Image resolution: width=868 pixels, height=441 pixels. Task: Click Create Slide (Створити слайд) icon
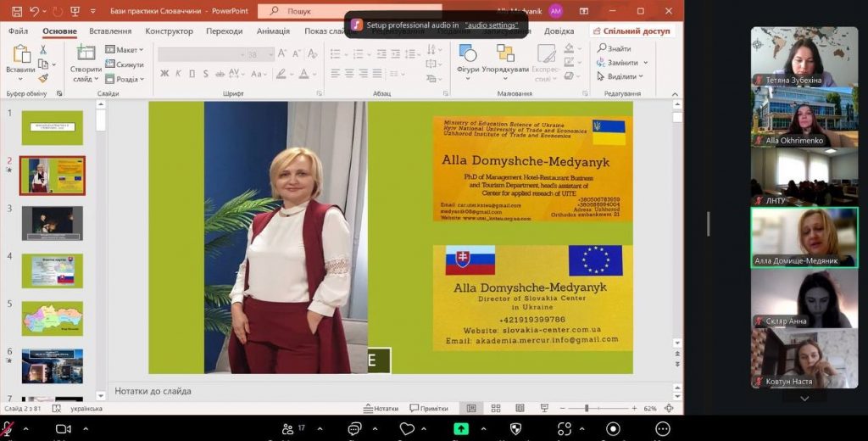[86, 55]
